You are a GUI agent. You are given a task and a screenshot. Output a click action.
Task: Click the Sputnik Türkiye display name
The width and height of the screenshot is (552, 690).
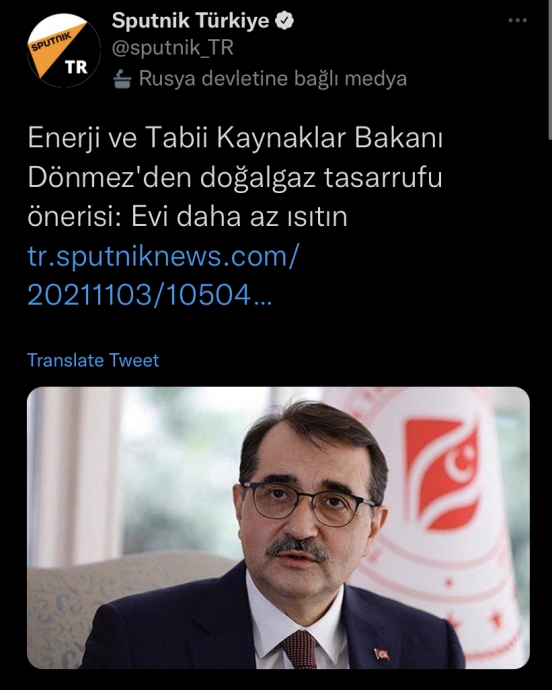190,21
